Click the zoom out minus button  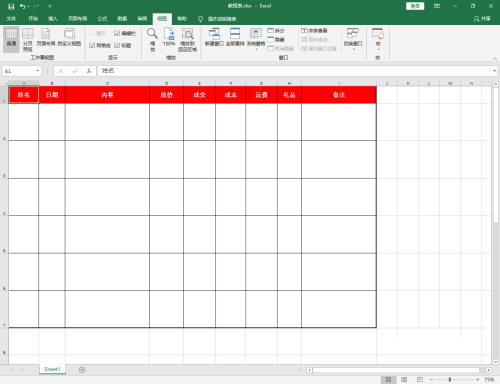click(x=431, y=380)
